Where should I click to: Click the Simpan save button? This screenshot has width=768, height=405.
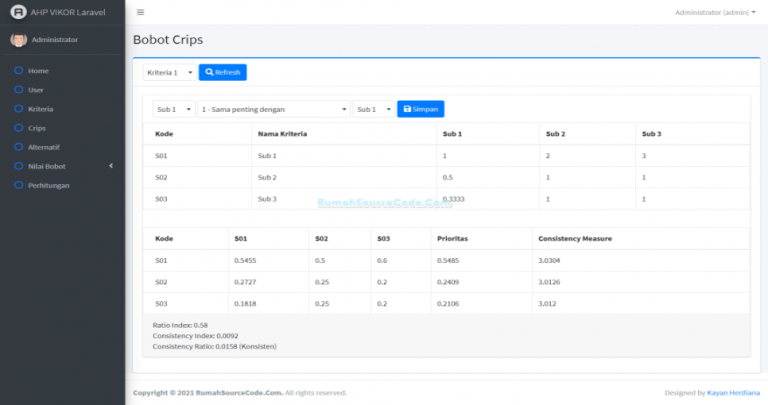[421, 109]
